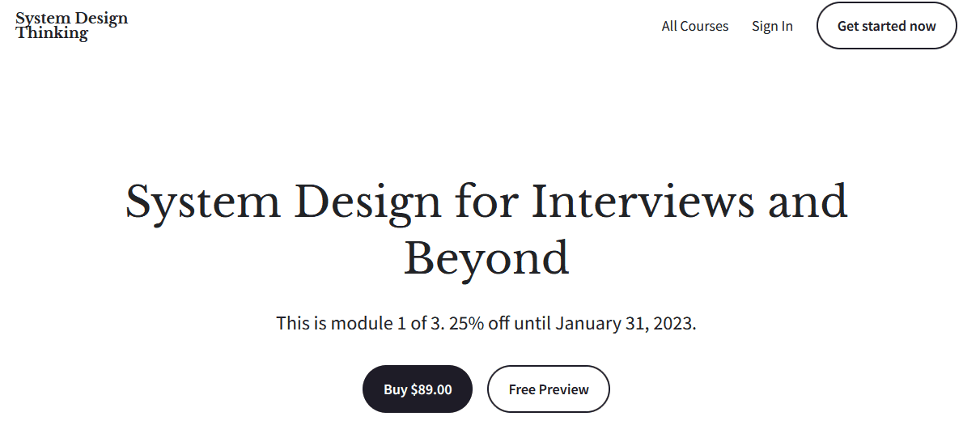
Task: Open the All Courses page
Action: (x=694, y=26)
